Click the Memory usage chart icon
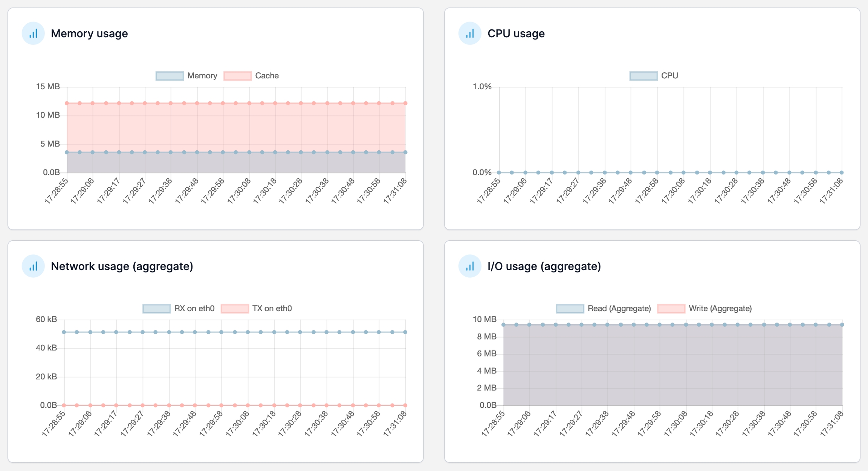The height and width of the screenshot is (471, 868). pyautogui.click(x=33, y=34)
